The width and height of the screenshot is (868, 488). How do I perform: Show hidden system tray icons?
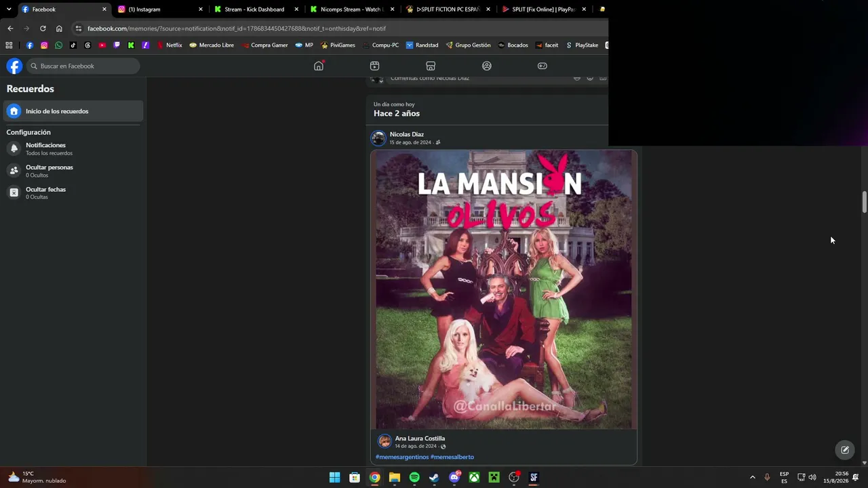(x=752, y=477)
